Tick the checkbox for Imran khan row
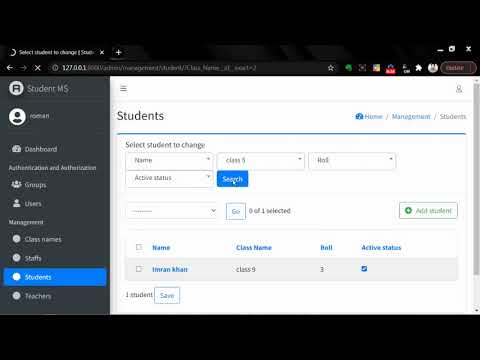Image resolution: width=480 pixels, height=360 pixels. pyautogui.click(x=139, y=269)
